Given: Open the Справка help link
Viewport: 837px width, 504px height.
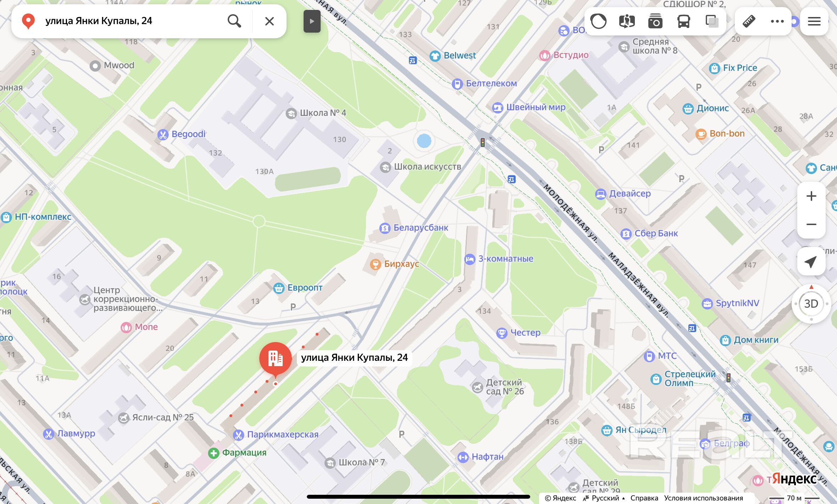Looking at the screenshot, I should pyautogui.click(x=644, y=498).
